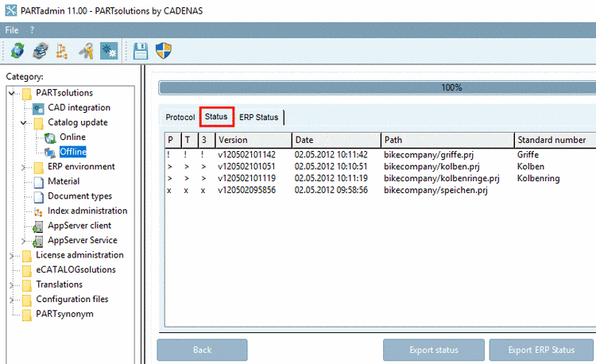Switch to the Protocol tab

pyautogui.click(x=180, y=118)
